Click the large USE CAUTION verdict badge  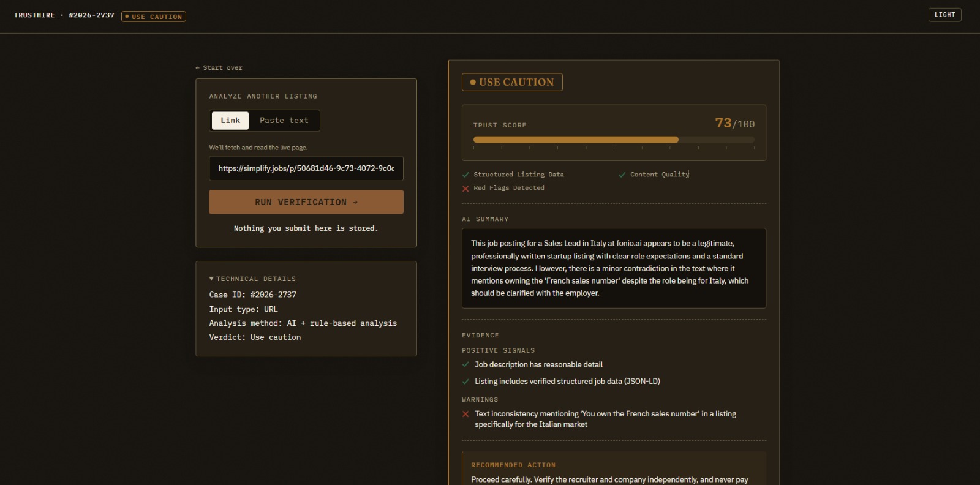pyautogui.click(x=512, y=82)
